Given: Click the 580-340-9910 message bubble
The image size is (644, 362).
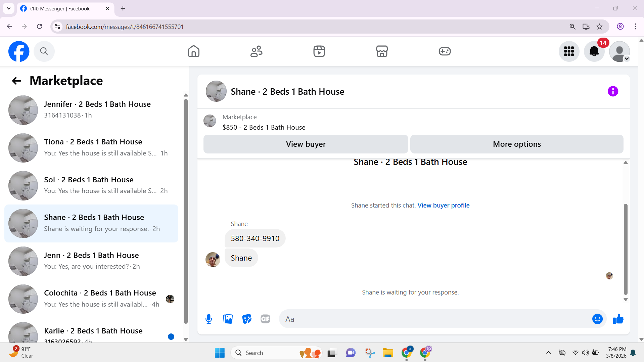Looking at the screenshot, I should coord(255,238).
